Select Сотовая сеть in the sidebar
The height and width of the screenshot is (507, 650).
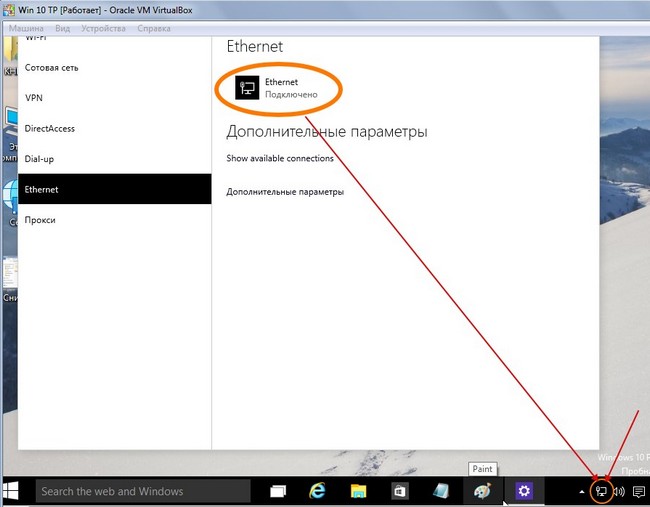pyautogui.click(x=51, y=67)
